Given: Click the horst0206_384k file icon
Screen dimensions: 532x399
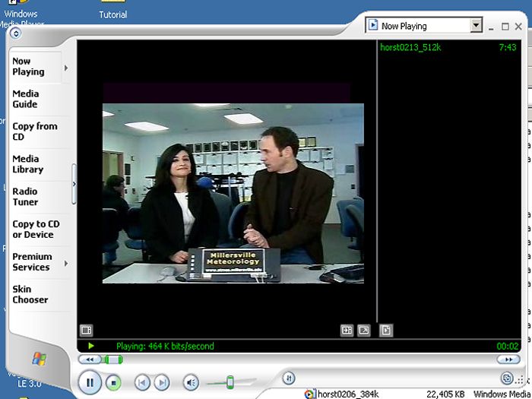Looking at the screenshot, I should pos(309,394).
